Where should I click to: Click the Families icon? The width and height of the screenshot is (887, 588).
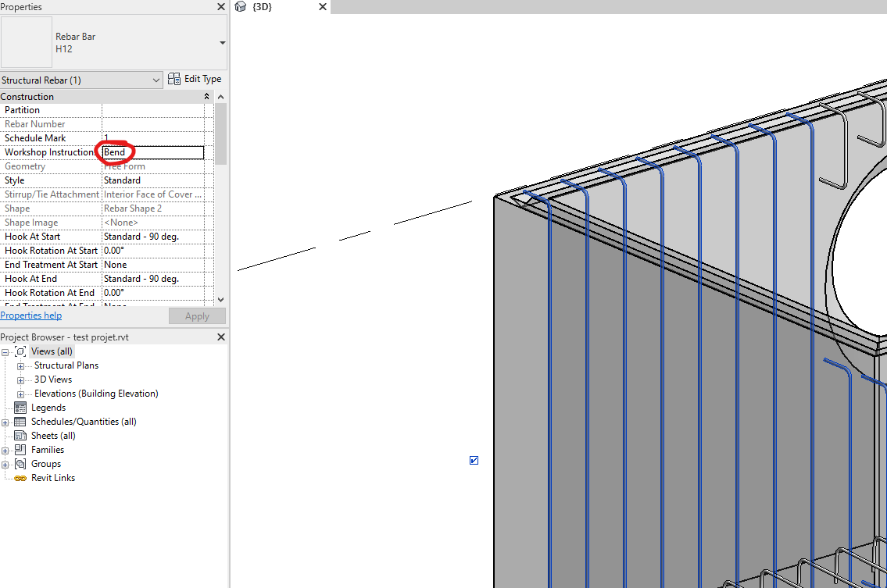tap(20, 450)
